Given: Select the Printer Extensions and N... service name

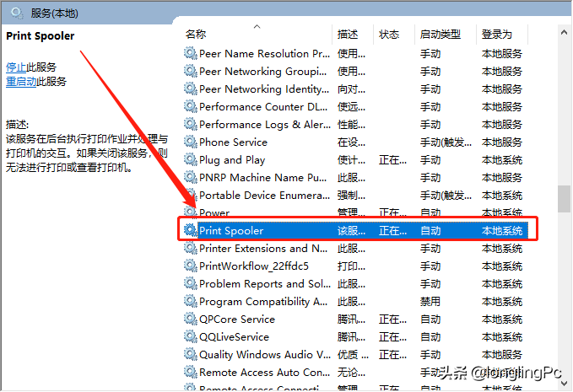Looking at the screenshot, I should pyautogui.click(x=263, y=249).
